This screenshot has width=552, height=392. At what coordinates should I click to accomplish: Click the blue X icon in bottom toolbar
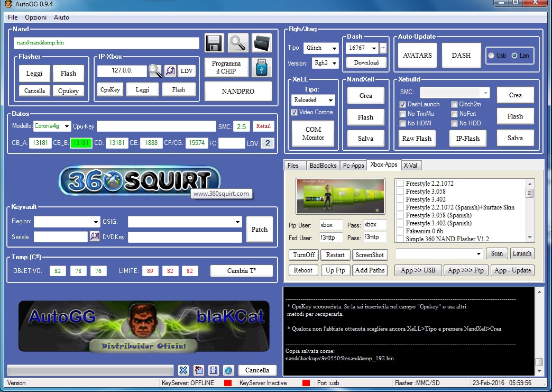point(183,370)
